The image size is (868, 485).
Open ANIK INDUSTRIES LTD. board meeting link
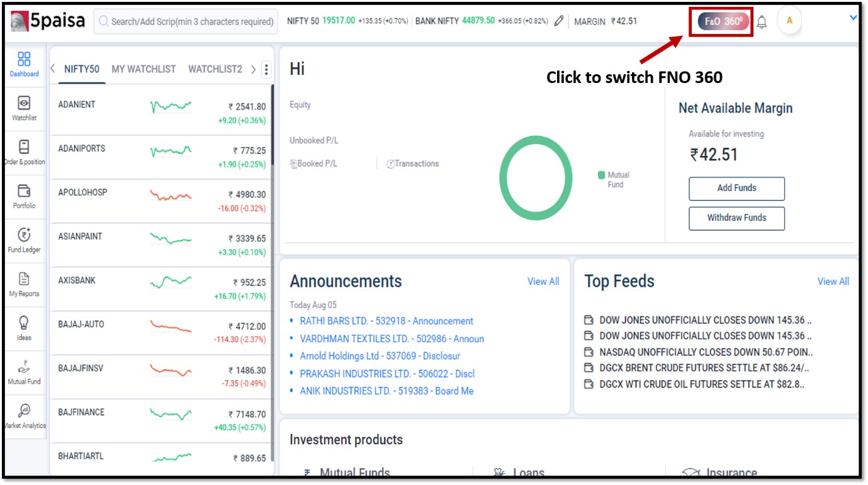click(x=386, y=391)
